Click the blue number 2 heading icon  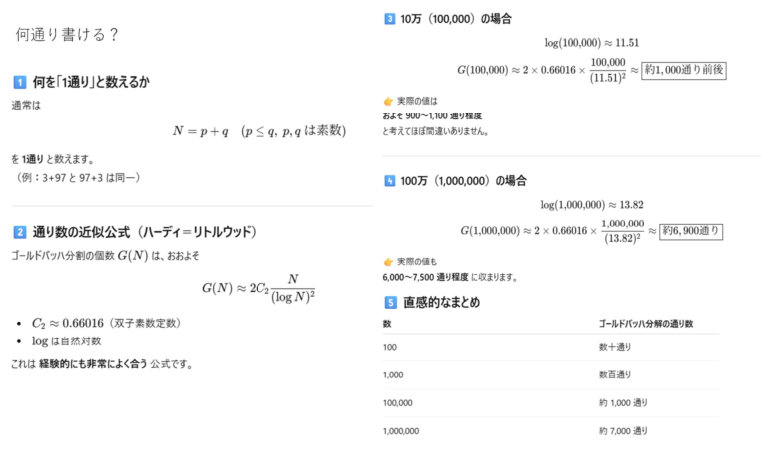19,232
